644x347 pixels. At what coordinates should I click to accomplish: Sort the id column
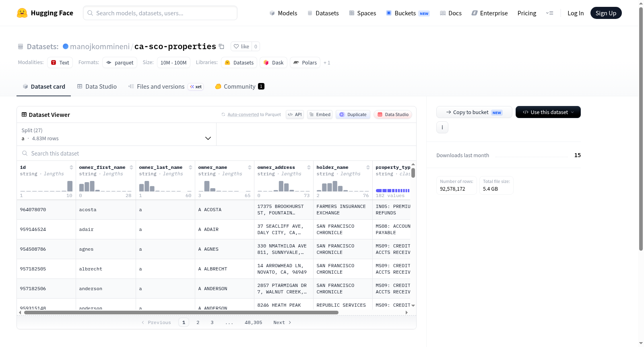click(71, 167)
